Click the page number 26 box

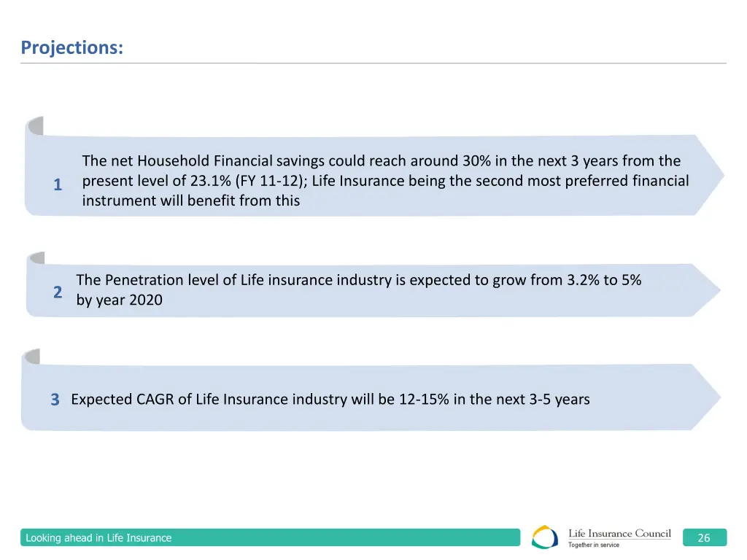click(x=704, y=538)
